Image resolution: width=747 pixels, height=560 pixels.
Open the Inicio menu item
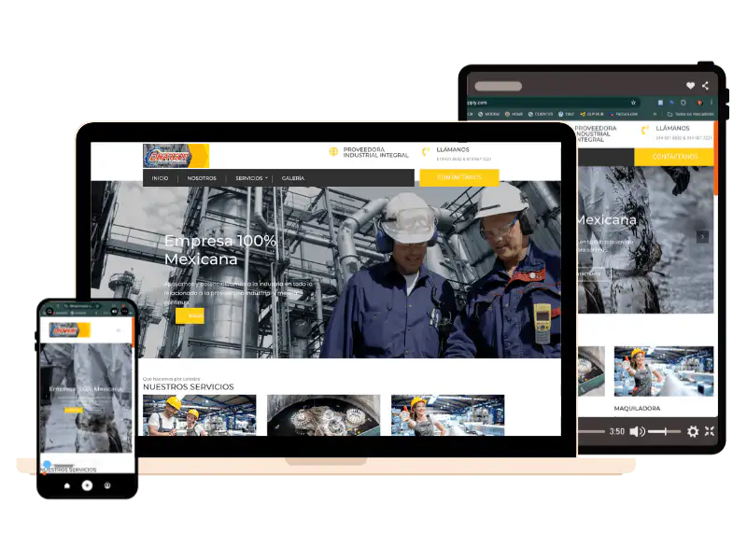coord(161,178)
